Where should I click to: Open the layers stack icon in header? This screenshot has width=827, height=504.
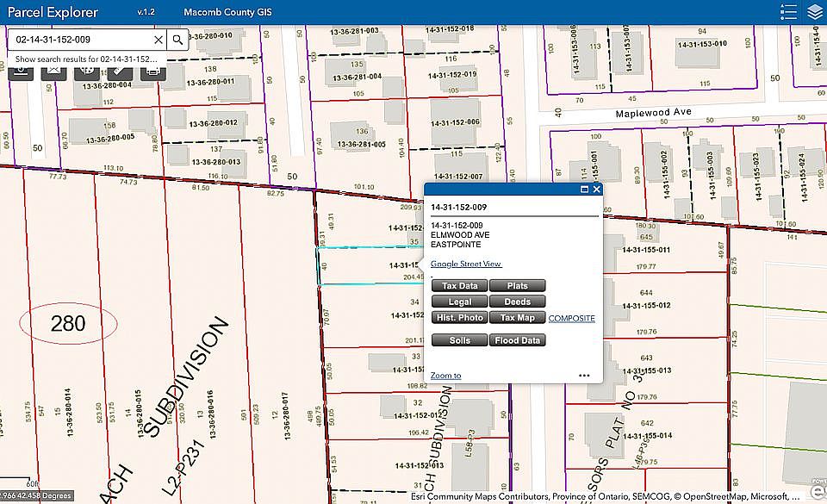[x=815, y=12]
